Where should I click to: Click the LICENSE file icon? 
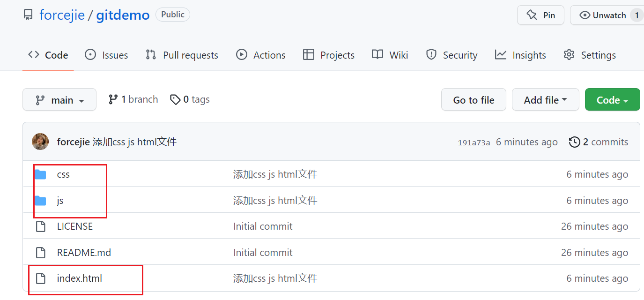(x=41, y=226)
